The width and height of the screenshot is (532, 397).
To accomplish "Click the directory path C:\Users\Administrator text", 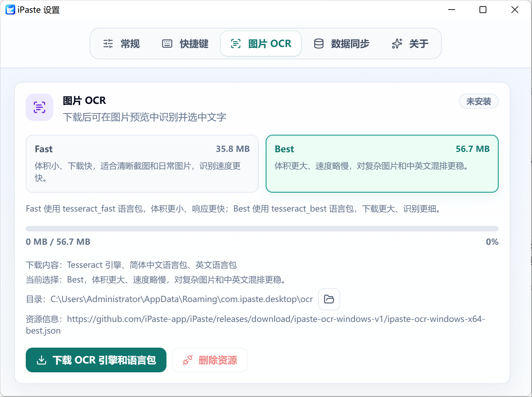I will tap(182, 299).
